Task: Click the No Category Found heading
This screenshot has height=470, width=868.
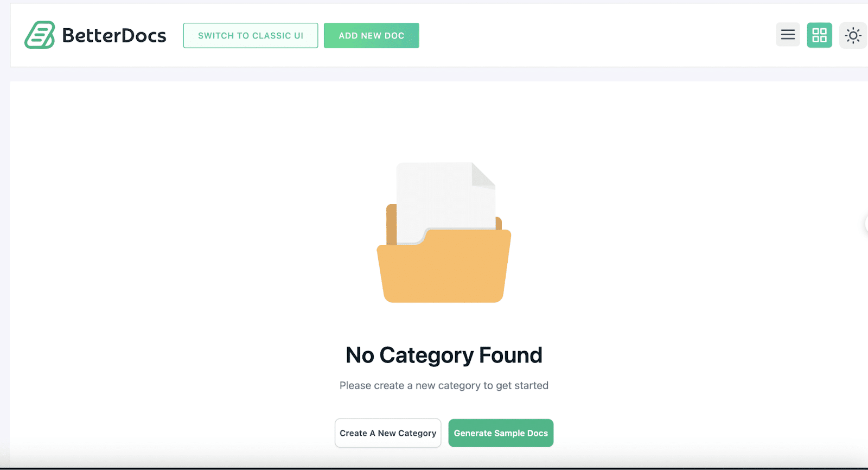Action: pos(443,355)
